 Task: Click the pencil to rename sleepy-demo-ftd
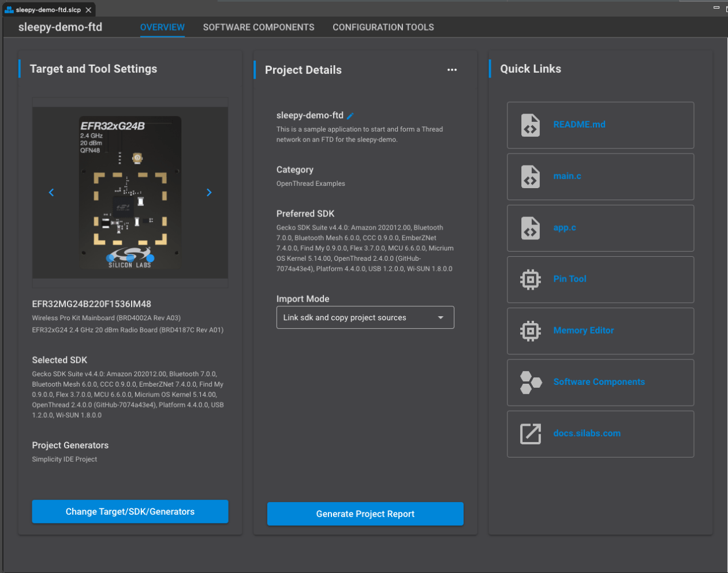click(350, 115)
